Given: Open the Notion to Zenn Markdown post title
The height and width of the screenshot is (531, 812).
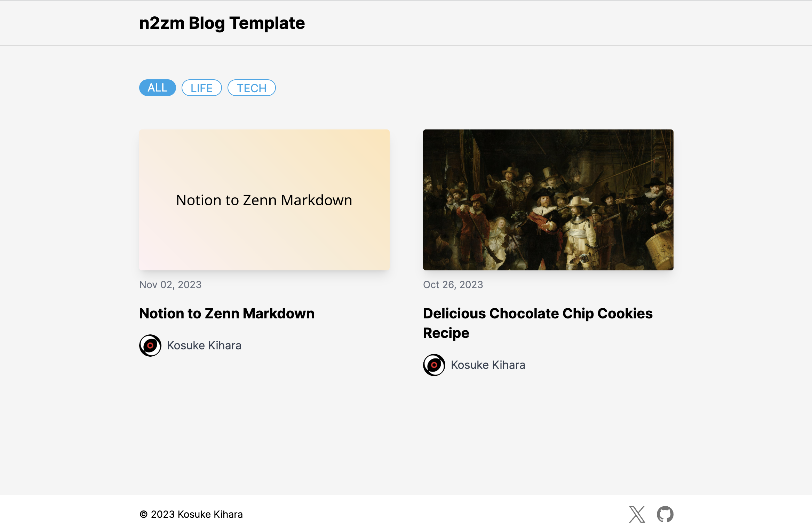Looking at the screenshot, I should pyautogui.click(x=227, y=314).
